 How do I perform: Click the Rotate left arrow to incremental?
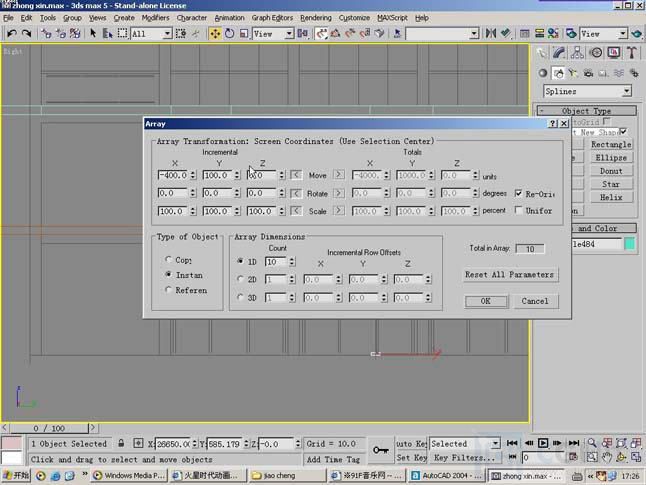pos(296,193)
